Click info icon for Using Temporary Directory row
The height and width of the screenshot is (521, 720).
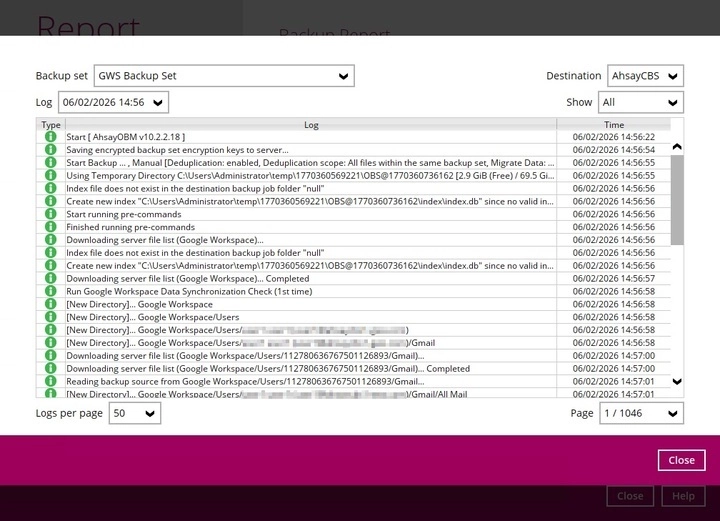pyautogui.click(x=51, y=175)
